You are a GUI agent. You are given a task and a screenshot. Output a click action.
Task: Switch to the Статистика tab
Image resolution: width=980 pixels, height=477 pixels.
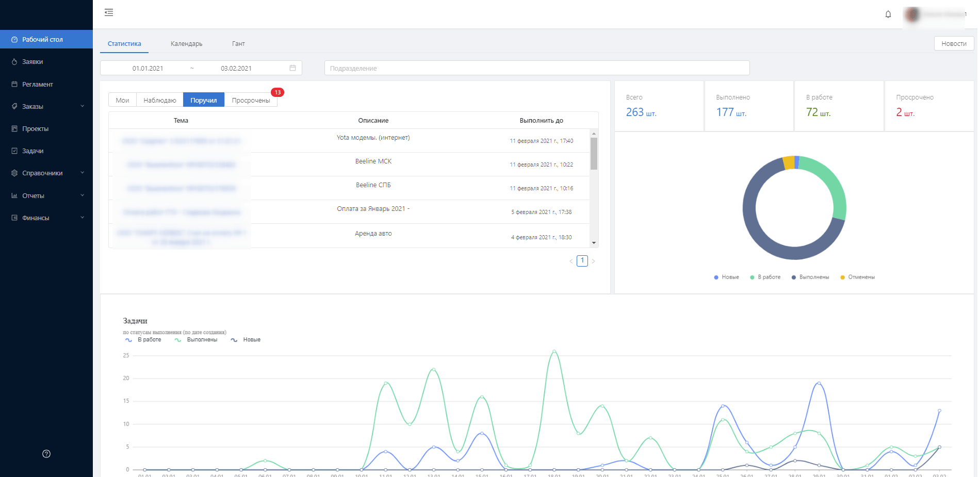point(124,44)
